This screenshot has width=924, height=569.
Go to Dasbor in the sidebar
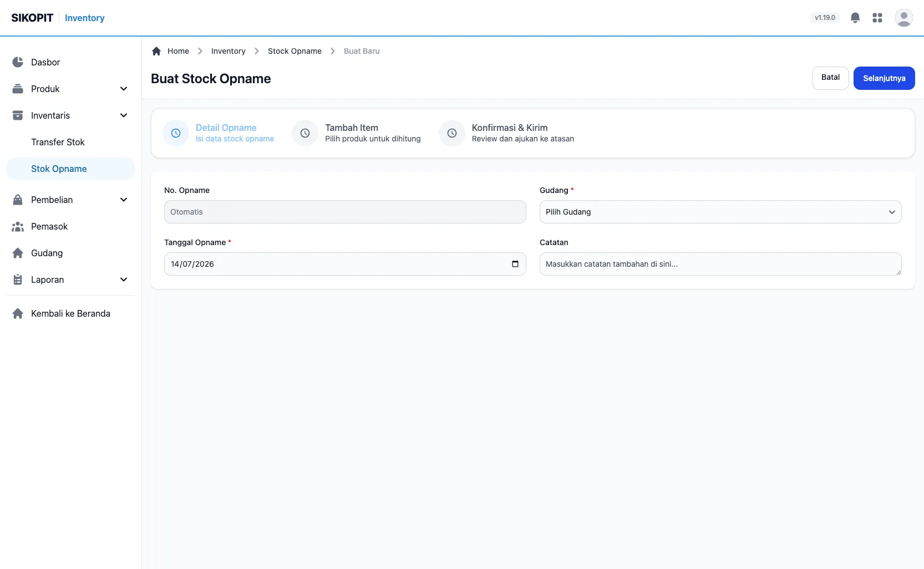(70, 62)
